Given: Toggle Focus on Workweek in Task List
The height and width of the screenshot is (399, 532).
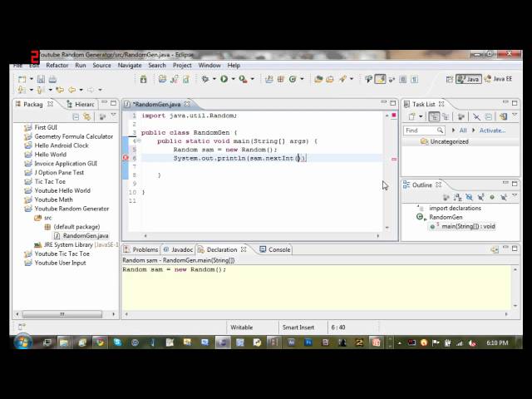Looking at the screenshot, I should point(461,116).
